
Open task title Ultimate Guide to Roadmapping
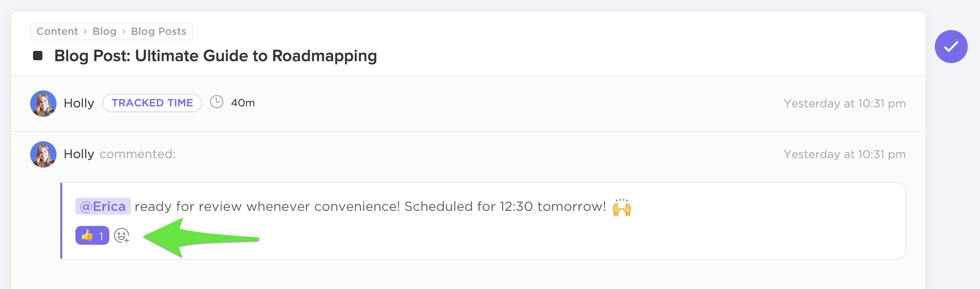(x=215, y=56)
